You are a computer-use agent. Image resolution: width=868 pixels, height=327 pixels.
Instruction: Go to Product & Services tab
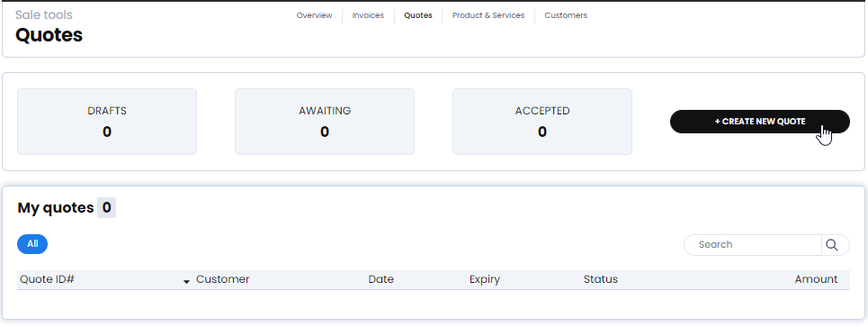pos(488,15)
